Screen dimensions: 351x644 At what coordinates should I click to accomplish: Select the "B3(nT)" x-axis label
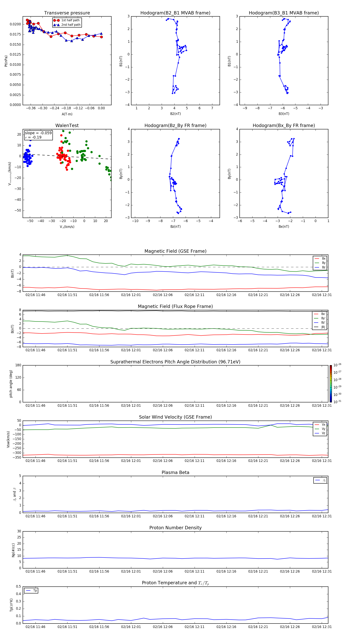click(x=284, y=114)
